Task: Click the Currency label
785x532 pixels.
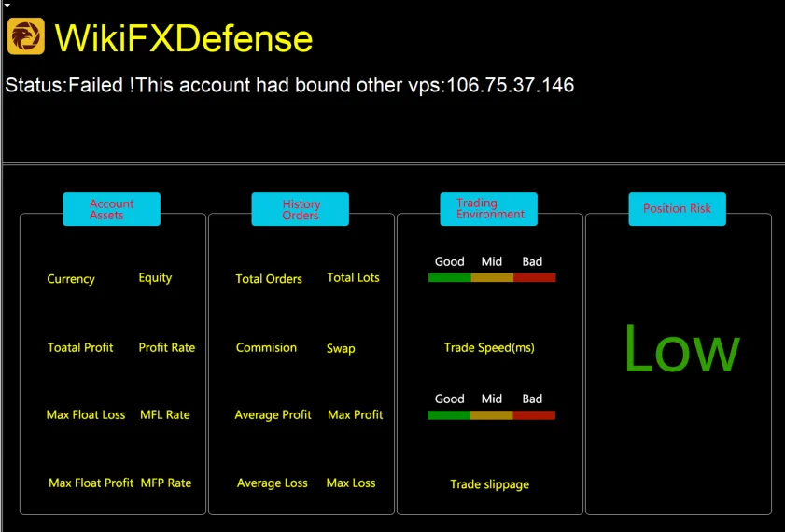Action: pyautogui.click(x=71, y=279)
